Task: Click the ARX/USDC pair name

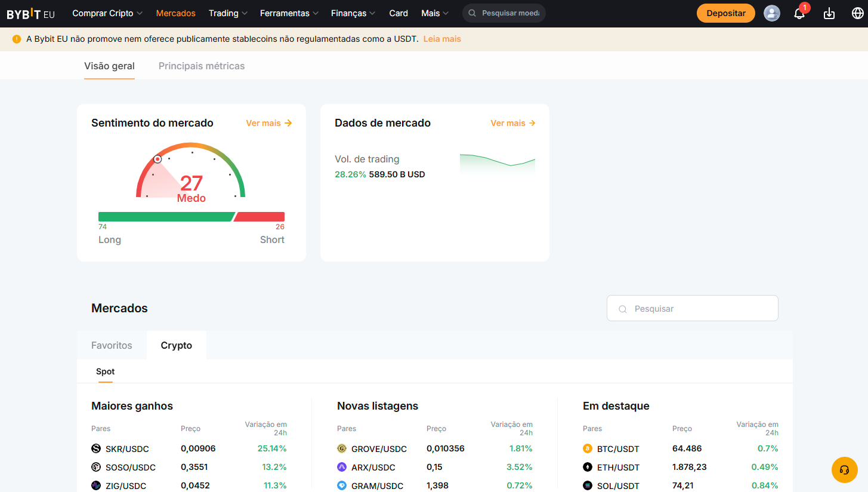Action: coord(373,468)
